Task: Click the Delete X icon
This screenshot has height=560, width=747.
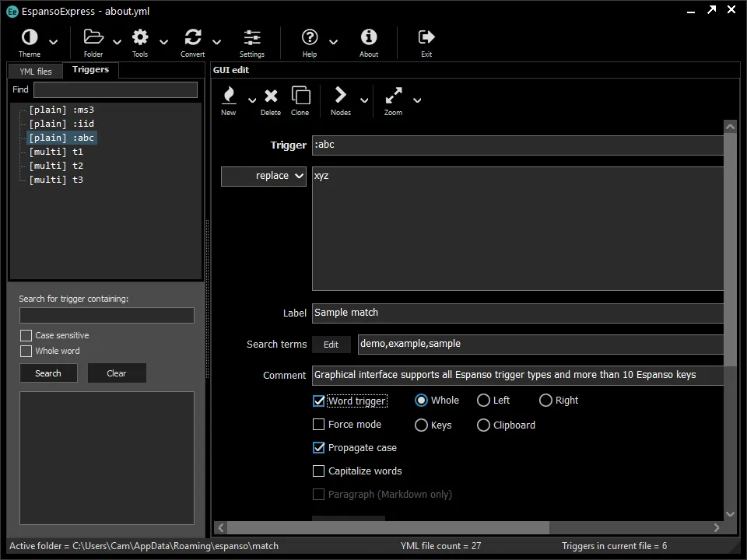Action: (271, 96)
